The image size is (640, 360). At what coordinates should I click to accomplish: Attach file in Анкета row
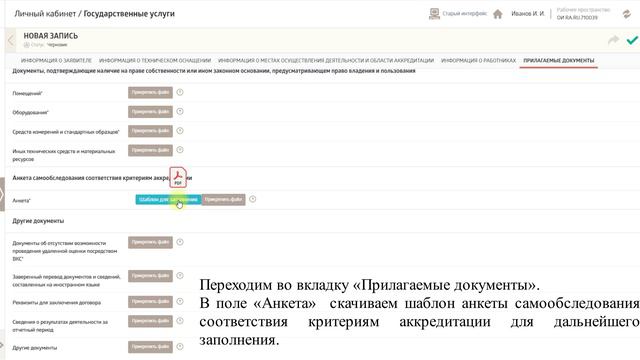click(223, 200)
